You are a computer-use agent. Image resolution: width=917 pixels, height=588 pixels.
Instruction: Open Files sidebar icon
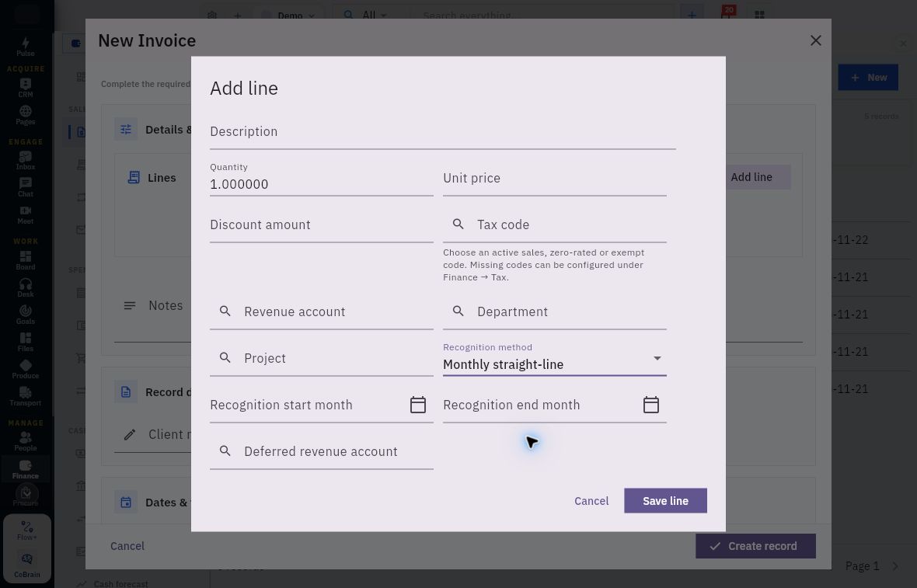[x=25, y=342]
